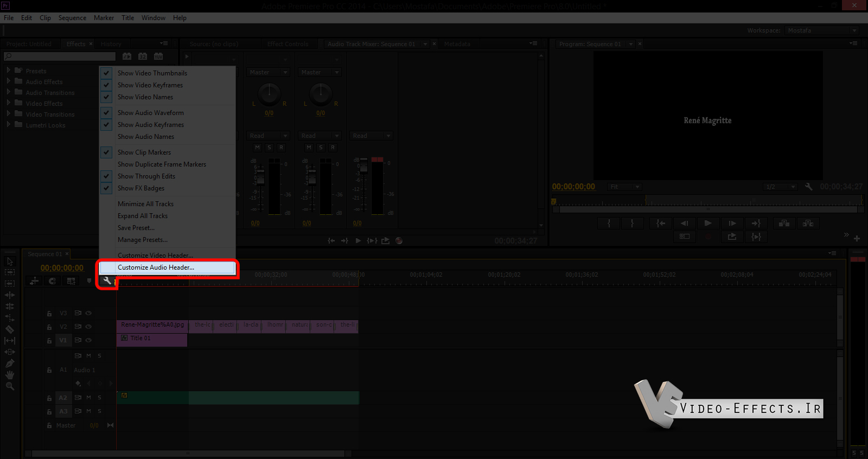Open the Workspace Mostafa dropdown
Image resolution: width=868 pixels, height=459 pixels.
(x=821, y=30)
